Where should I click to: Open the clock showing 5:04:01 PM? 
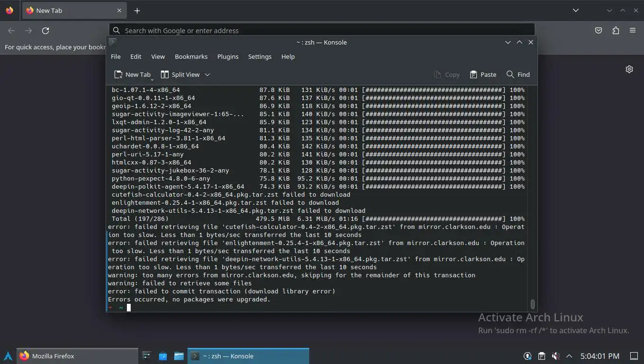599,356
